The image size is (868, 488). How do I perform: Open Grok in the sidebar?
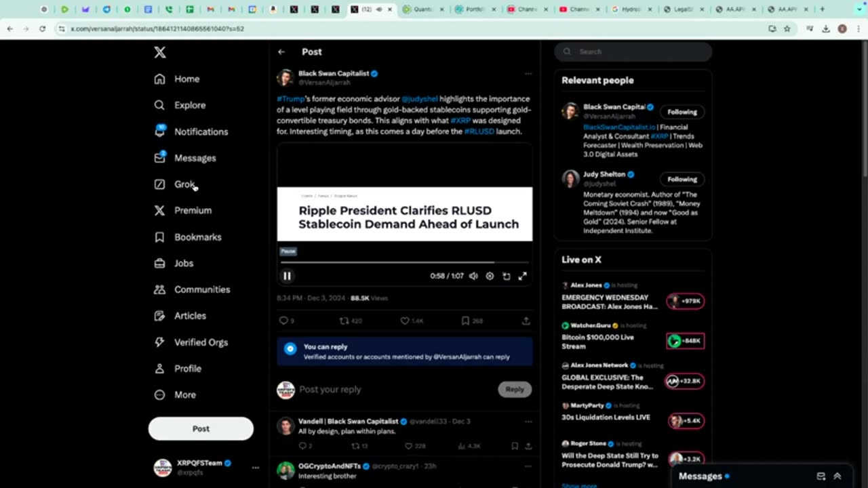point(175,184)
